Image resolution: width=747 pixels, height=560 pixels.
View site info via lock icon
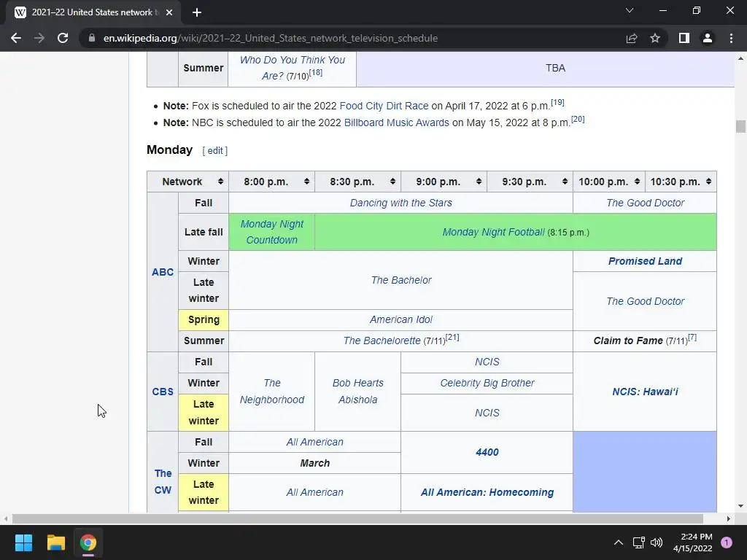[x=92, y=38]
